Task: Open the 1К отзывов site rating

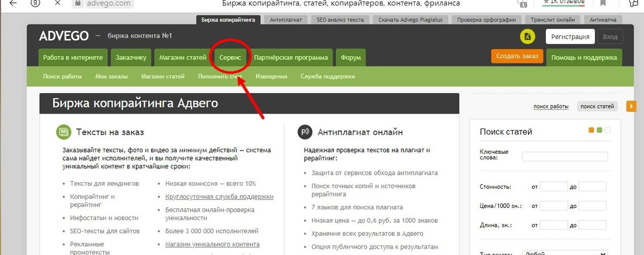Action: tap(563, 3)
